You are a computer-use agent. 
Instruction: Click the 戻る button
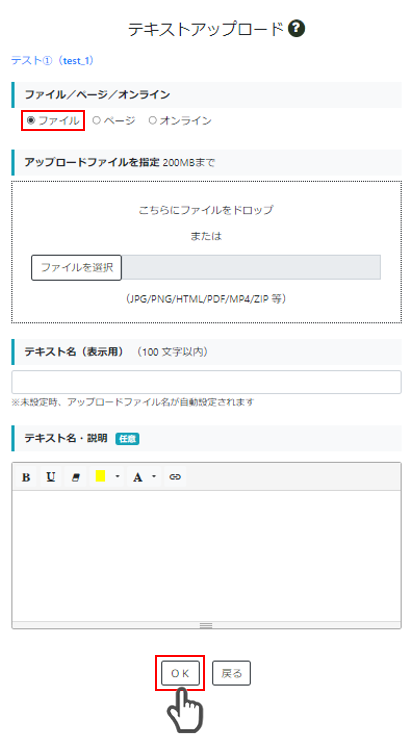point(231,674)
